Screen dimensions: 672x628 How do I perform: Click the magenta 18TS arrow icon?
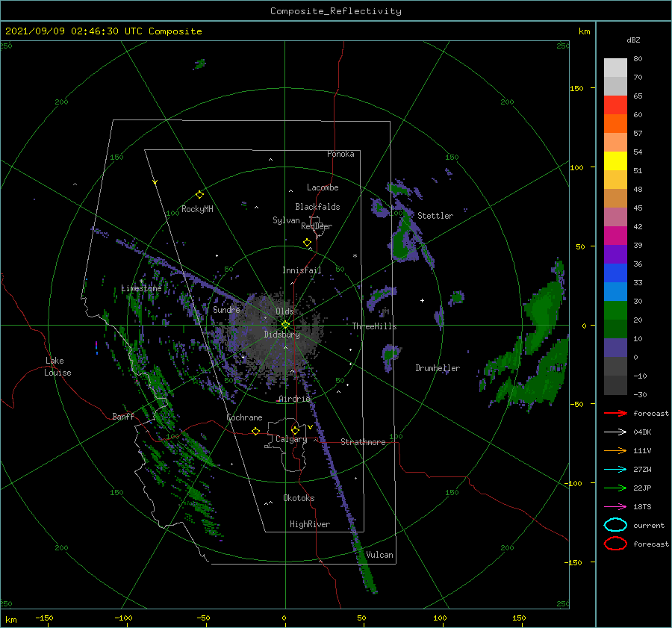[x=615, y=507]
